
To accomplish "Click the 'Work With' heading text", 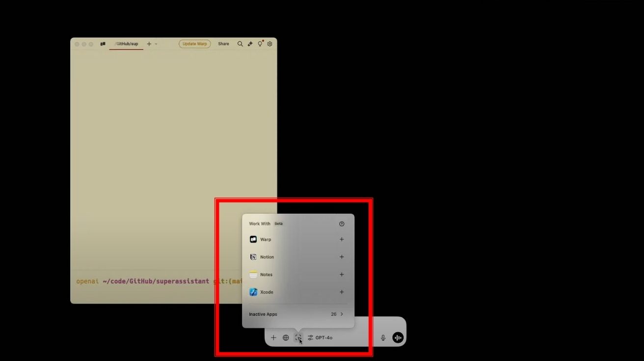I will click(x=260, y=224).
